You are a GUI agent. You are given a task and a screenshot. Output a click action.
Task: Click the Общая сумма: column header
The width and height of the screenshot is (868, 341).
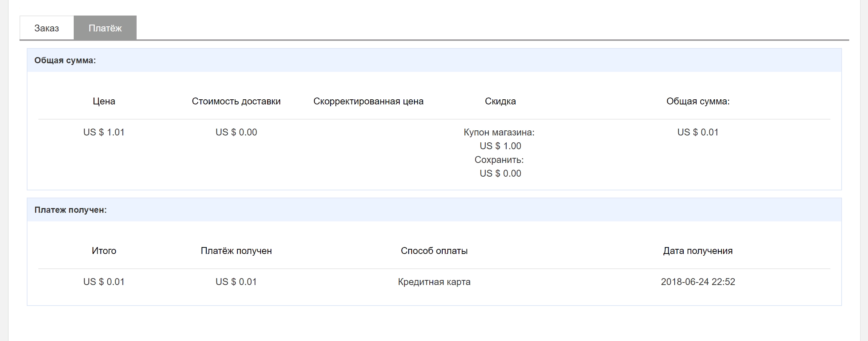[x=698, y=101]
